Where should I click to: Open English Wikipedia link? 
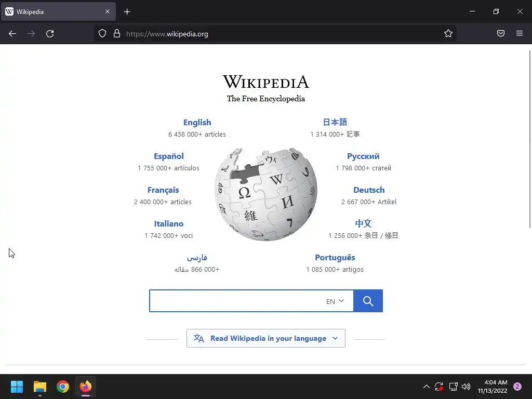click(x=197, y=123)
